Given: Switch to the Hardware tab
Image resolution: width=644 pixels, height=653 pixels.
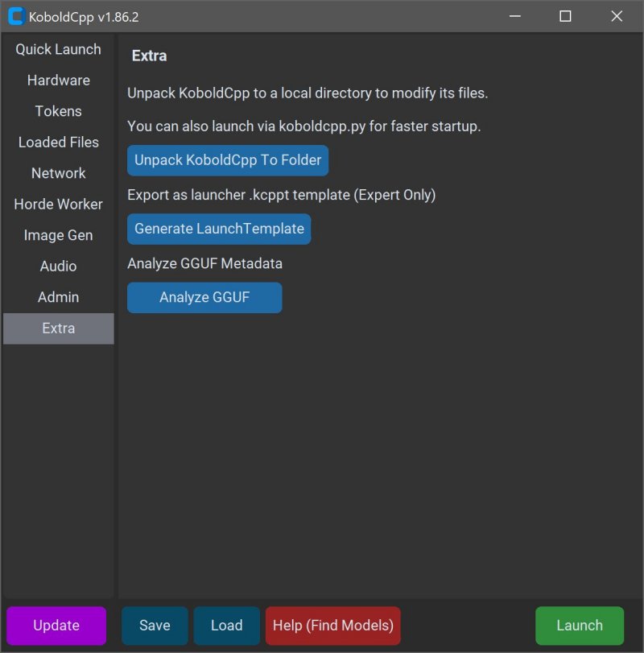Looking at the screenshot, I should coord(59,81).
